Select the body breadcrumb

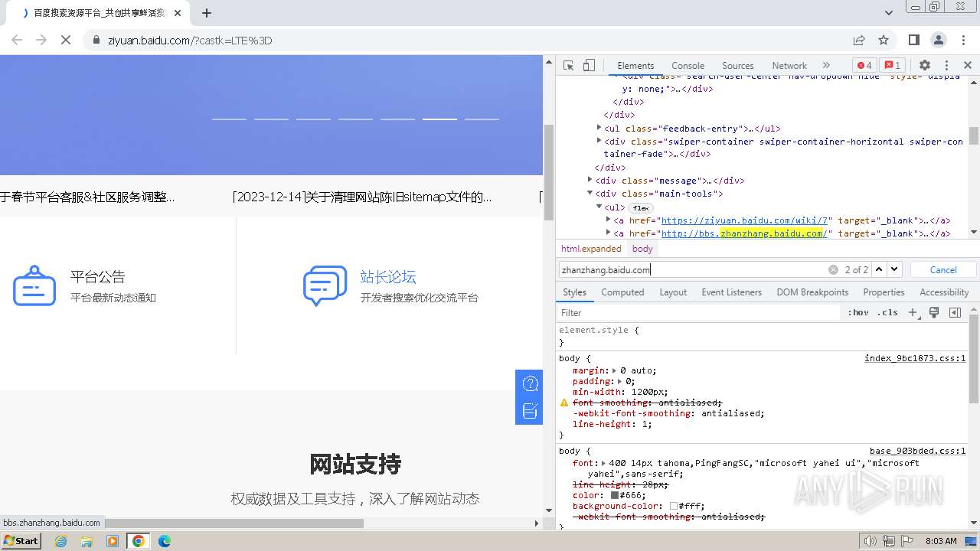642,249
